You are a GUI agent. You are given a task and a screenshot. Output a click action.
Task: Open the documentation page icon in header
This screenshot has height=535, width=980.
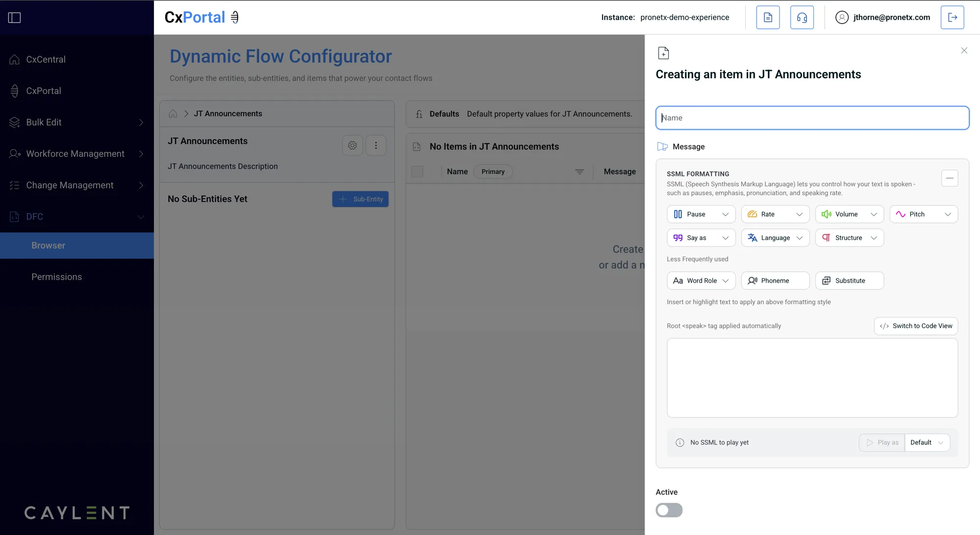coord(768,18)
